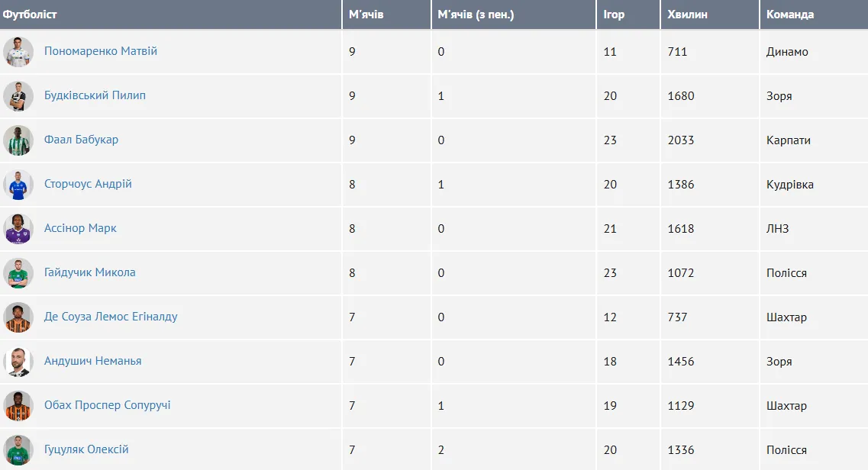The image size is (868, 470).
Task: Click the Хвилин column header
Action: point(687,14)
